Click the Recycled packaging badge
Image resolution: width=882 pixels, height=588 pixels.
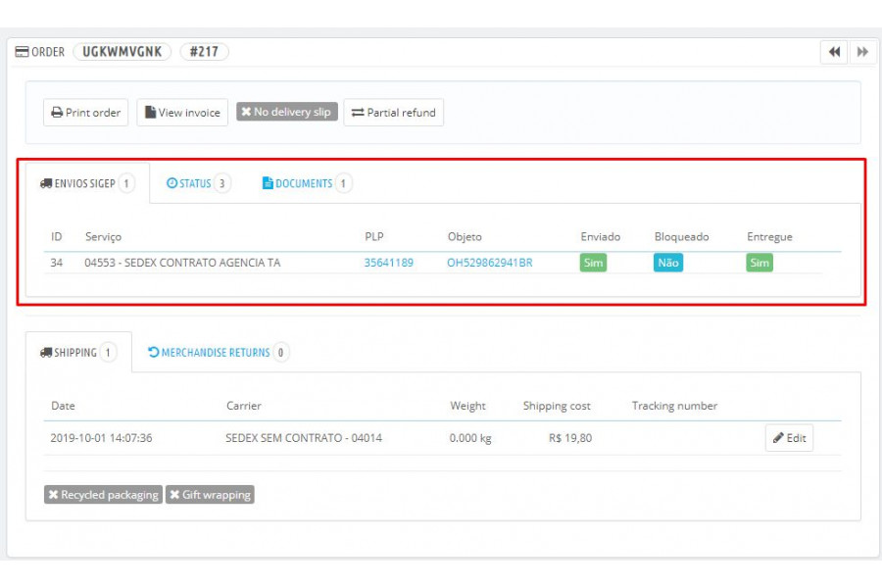click(104, 495)
